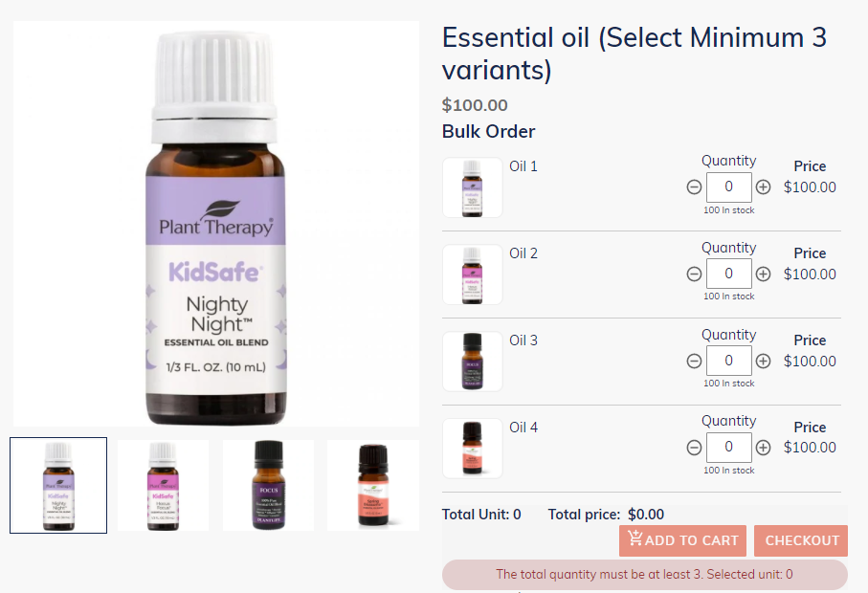Select the coral-label bottle gallery thumbnail
This screenshot has height=593, width=868.
click(373, 485)
